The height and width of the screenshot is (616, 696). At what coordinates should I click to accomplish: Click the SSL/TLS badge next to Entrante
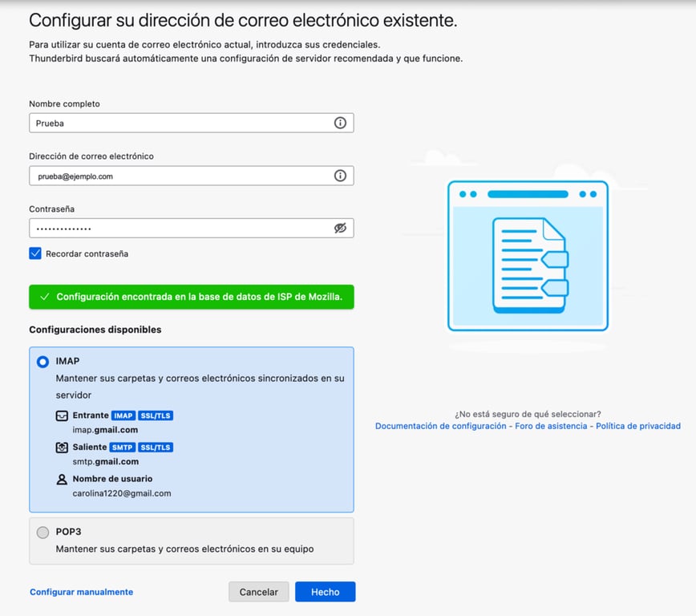tap(156, 415)
